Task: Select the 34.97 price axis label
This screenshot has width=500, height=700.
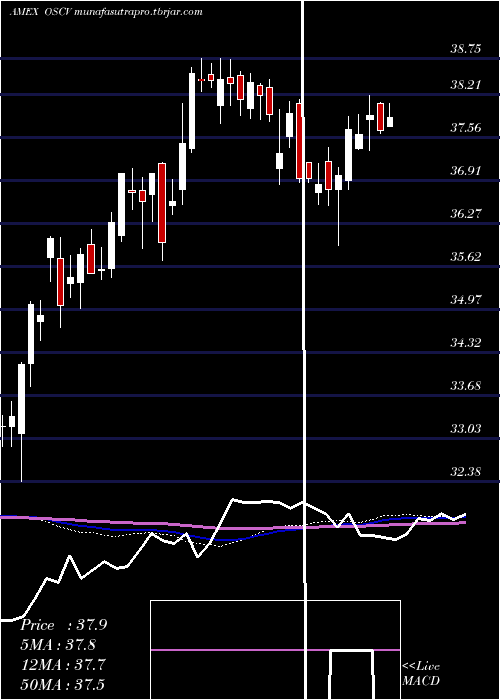Action: point(466,300)
